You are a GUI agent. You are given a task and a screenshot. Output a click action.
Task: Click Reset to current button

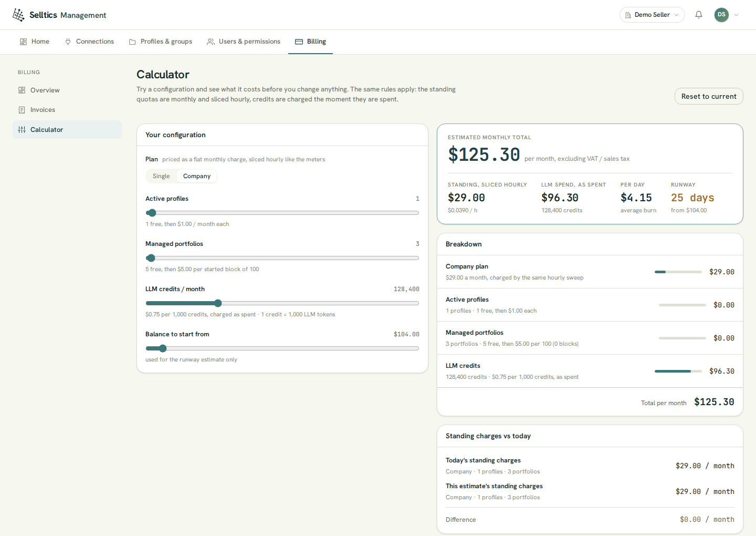tap(709, 96)
